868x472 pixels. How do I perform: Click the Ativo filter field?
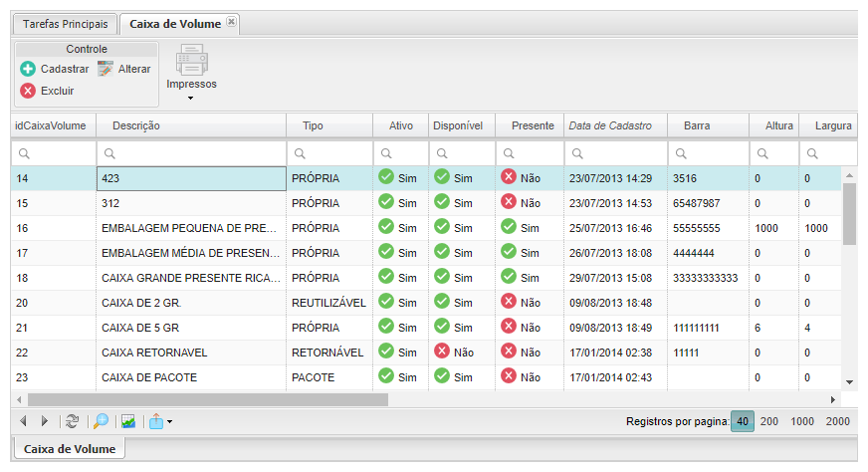tap(401, 153)
